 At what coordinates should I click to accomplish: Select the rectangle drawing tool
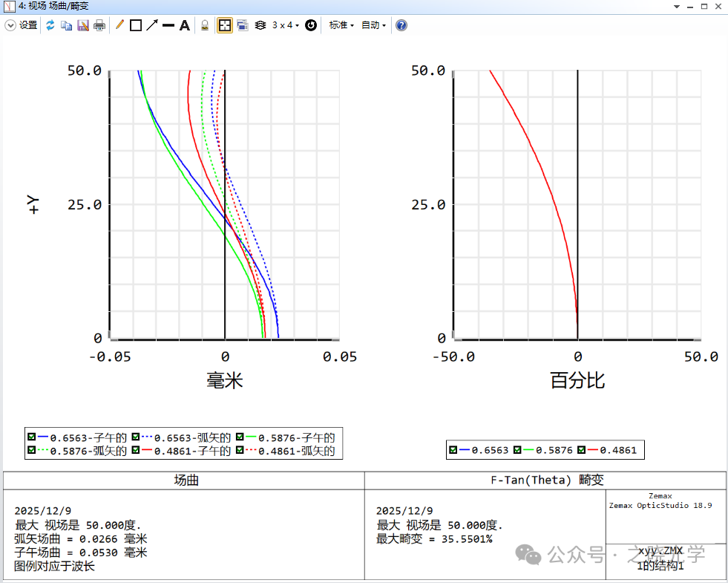[136, 25]
